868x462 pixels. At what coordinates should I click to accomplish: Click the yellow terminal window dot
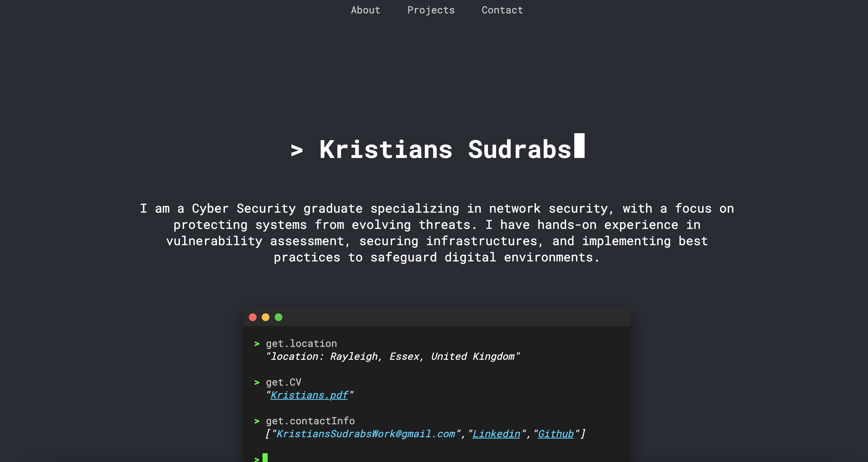[266, 317]
